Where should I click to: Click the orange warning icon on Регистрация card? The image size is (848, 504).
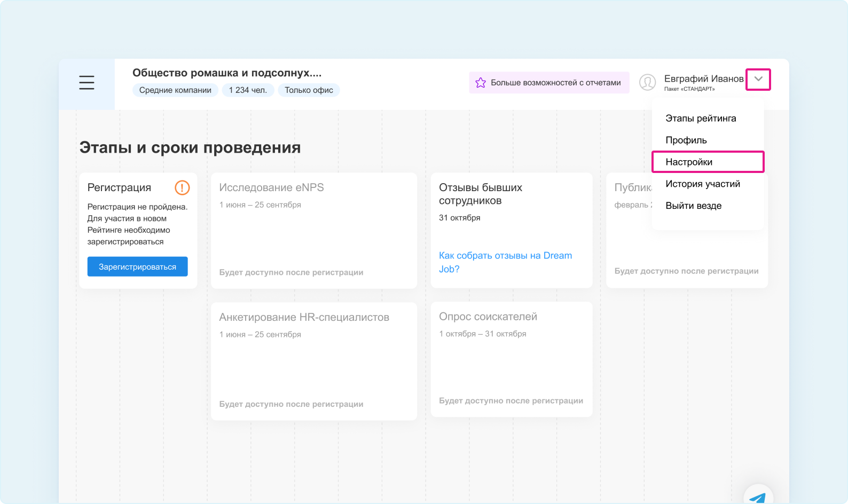[182, 187]
